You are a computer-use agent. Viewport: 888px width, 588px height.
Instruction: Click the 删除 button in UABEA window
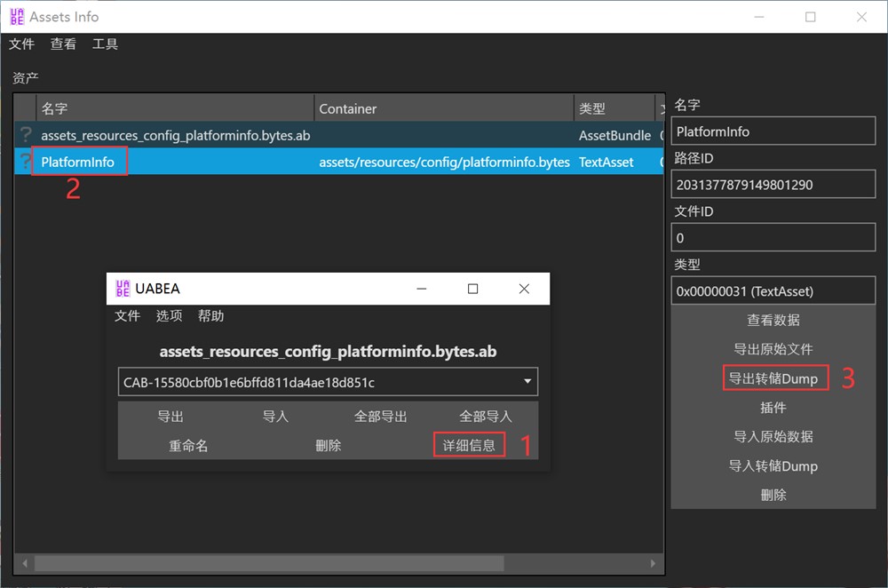tap(328, 446)
